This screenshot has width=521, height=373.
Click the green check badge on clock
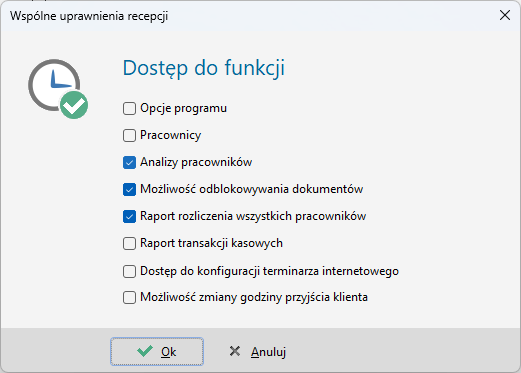click(74, 105)
